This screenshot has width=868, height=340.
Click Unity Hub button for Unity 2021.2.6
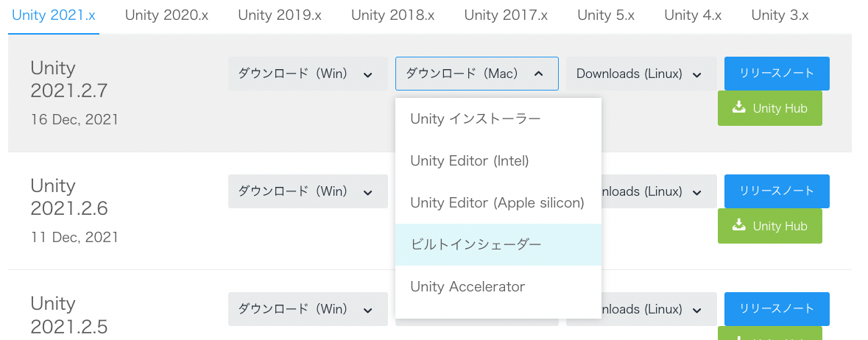[770, 226]
